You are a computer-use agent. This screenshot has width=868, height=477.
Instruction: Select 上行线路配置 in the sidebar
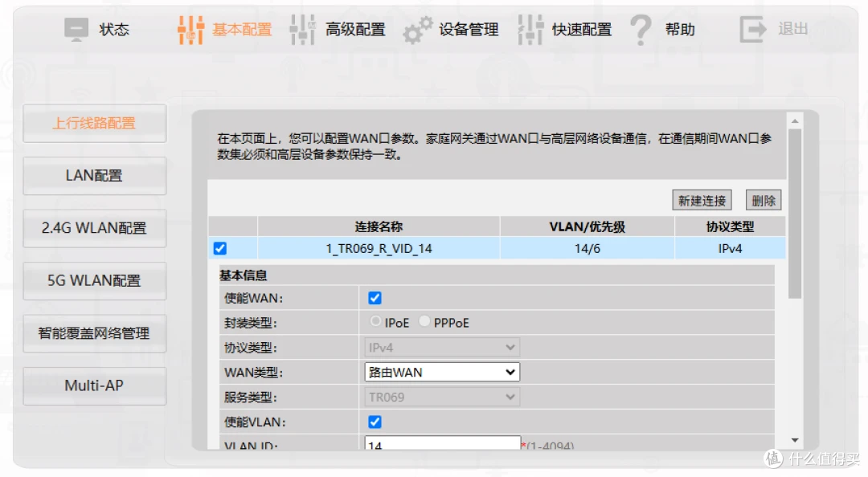[x=95, y=124]
